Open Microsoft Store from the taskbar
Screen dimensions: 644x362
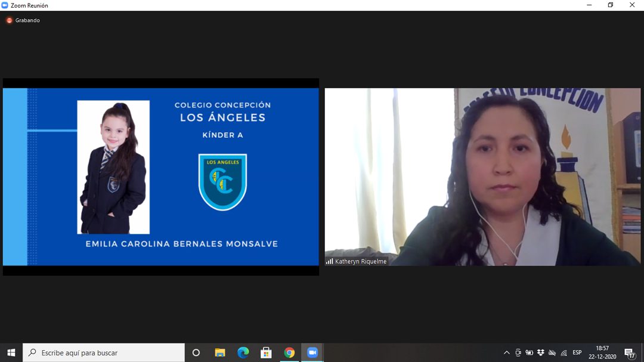tap(266, 352)
